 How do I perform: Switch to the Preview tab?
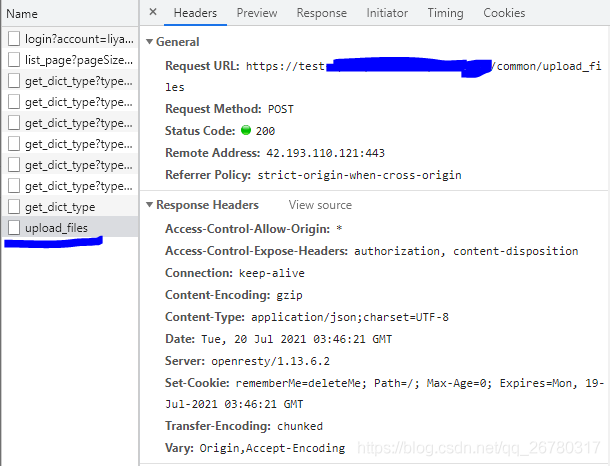[x=257, y=13]
